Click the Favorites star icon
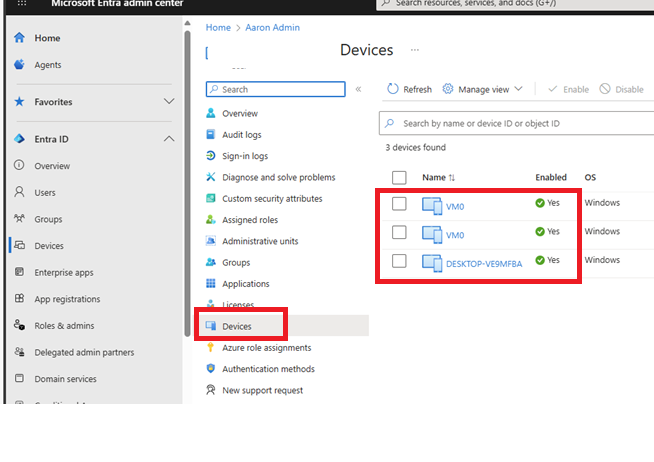Image resolution: width=654 pixels, height=462 pixels. tap(19, 101)
